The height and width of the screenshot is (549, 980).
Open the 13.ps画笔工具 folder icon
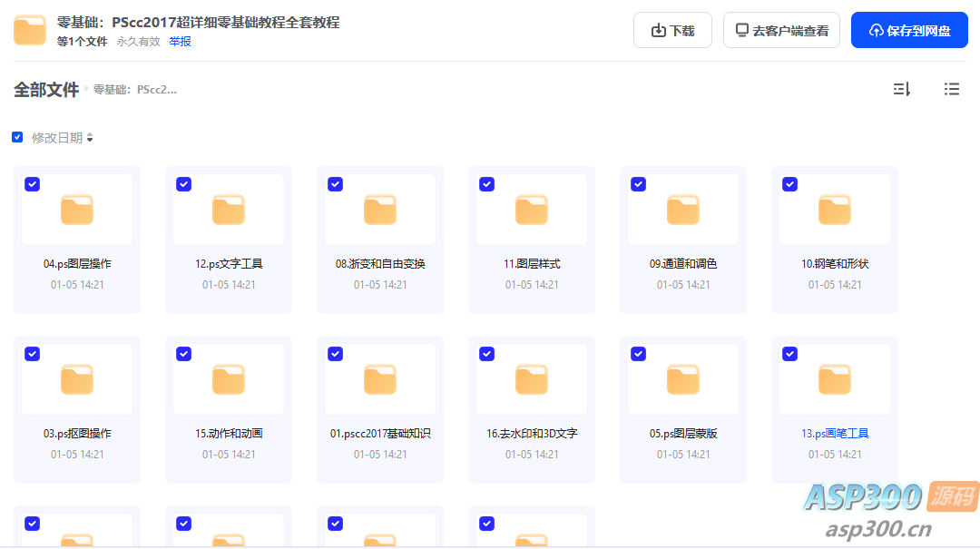tap(835, 379)
